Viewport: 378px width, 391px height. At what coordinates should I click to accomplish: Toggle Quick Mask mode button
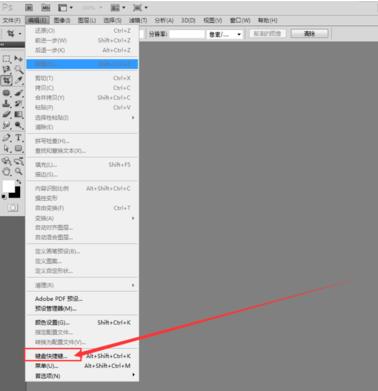pyautogui.click(x=13, y=208)
